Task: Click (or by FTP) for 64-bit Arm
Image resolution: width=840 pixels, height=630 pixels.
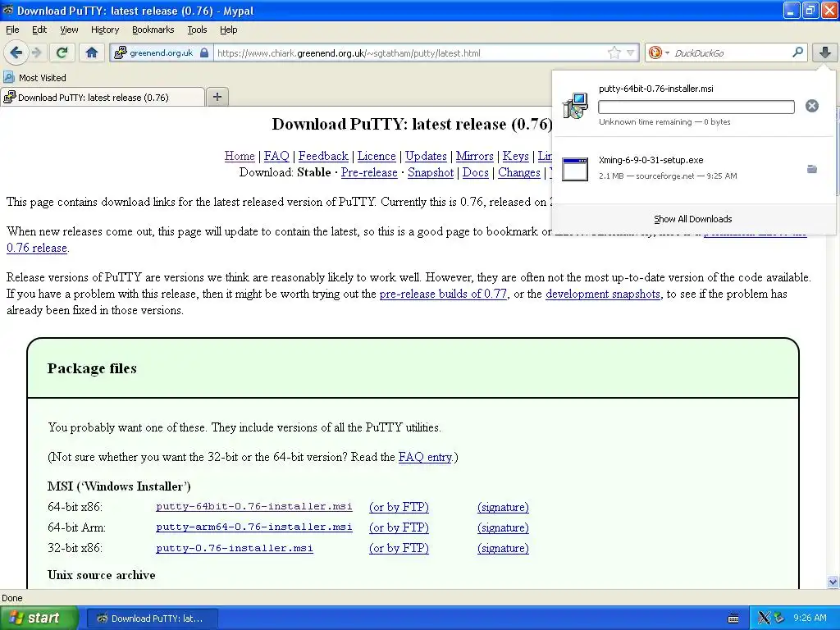Action: (399, 527)
